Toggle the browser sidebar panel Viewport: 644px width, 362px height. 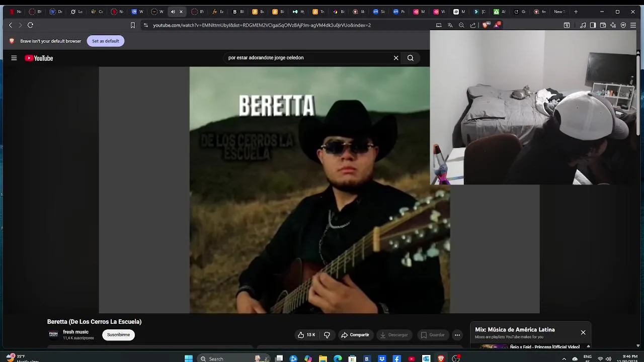click(593, 25)
